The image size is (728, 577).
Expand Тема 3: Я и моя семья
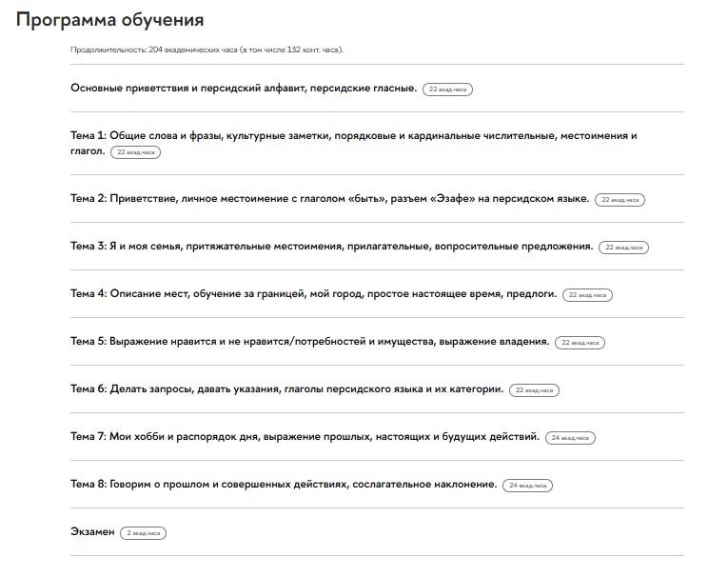(331, 246)
